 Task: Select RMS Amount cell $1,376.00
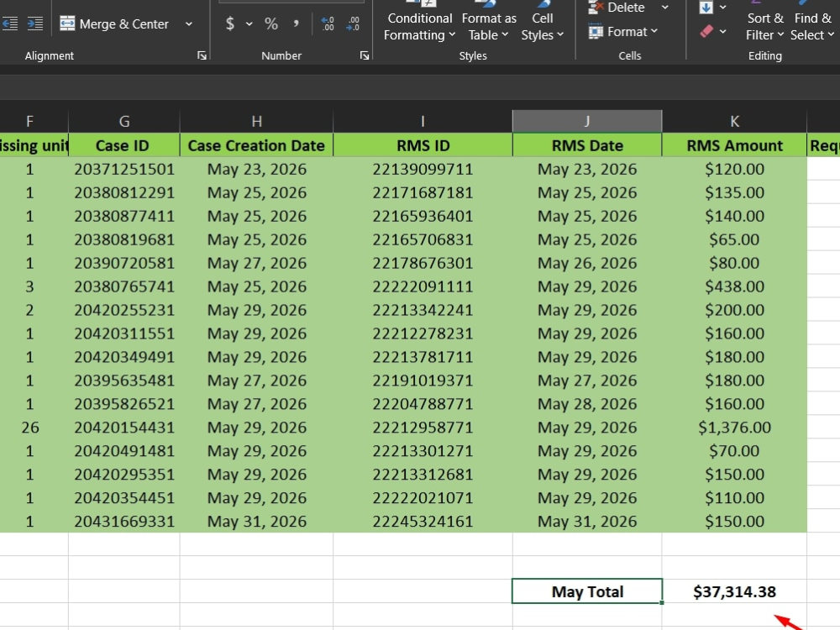click(734, 428)
